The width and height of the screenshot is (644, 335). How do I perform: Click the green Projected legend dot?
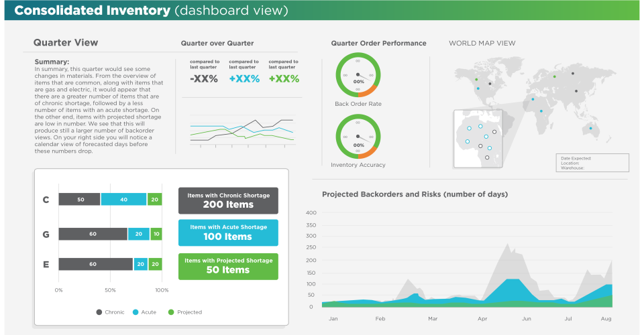[x=171, y=312]
